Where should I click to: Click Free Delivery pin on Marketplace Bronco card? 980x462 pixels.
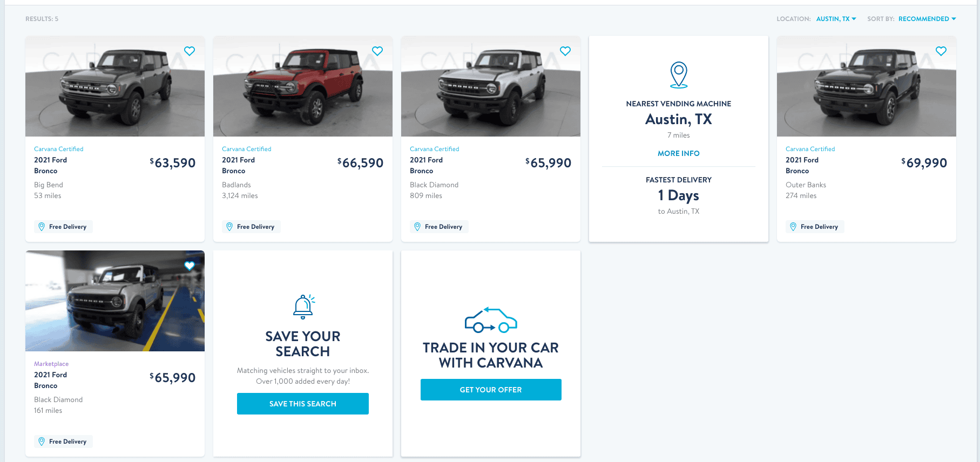click(42, 441)
